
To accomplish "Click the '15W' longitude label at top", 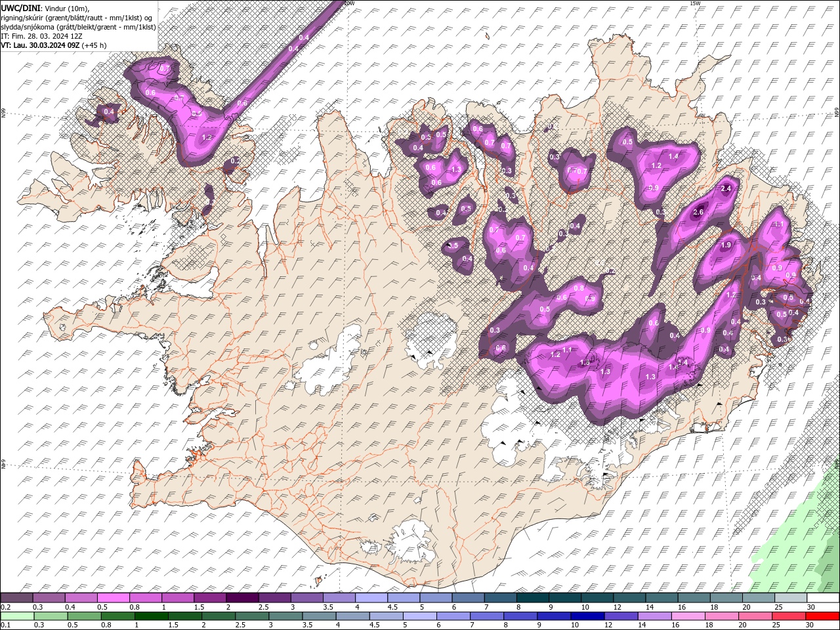I will [695, 3].
